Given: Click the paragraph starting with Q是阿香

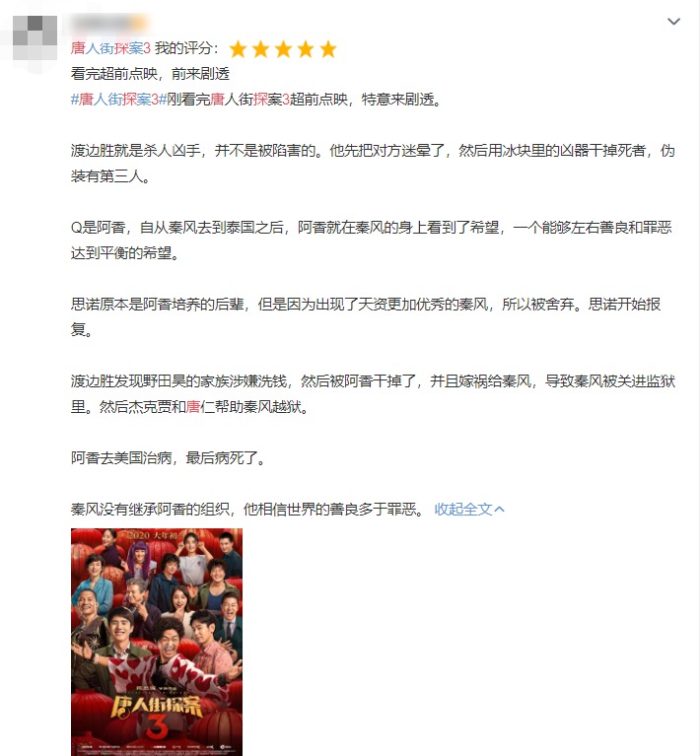Looking at the screenshot, I should 372,241.
